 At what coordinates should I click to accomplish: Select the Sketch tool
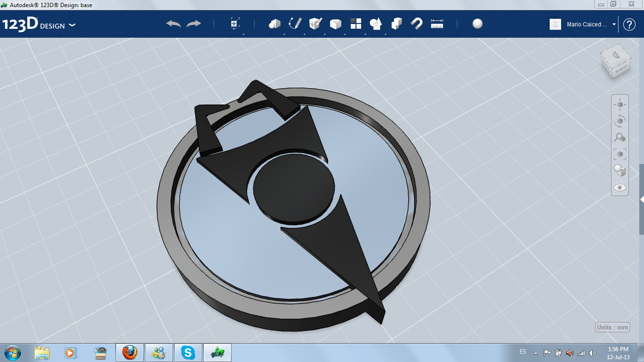tap(295, 24)
